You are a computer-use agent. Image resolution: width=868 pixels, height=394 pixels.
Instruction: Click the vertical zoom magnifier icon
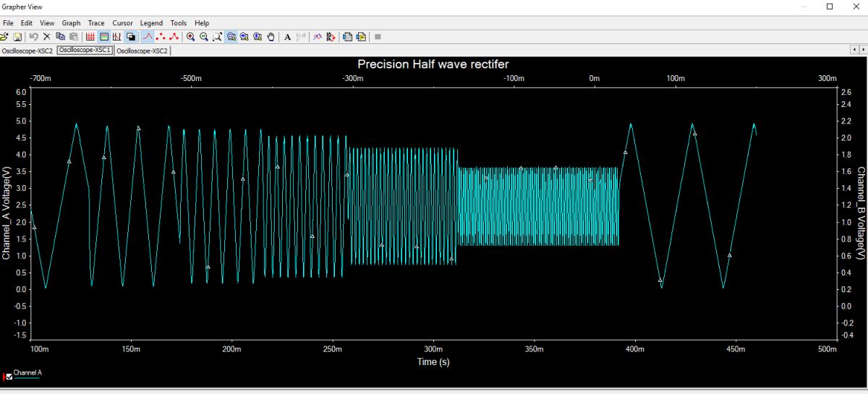244,36
